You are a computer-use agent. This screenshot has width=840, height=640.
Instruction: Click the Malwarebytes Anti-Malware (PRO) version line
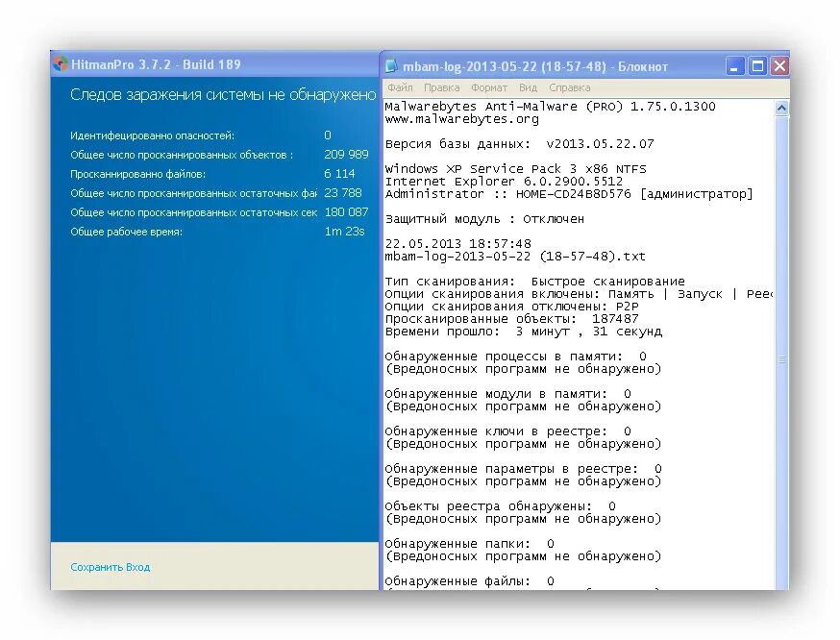coord(550,107)
